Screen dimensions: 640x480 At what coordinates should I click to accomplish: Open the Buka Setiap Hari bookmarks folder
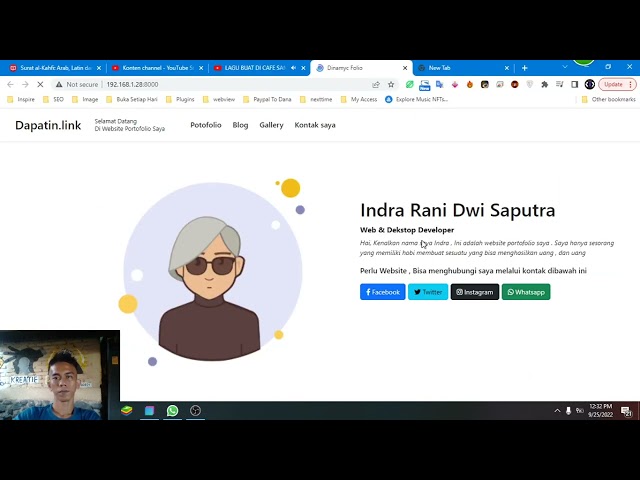pos(132,99)
